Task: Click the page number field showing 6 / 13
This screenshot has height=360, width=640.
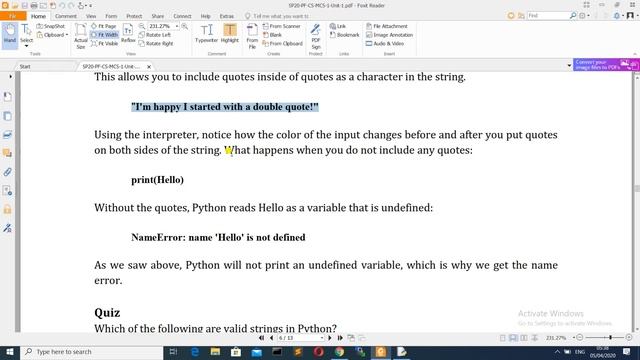Action: click(301, 338)
